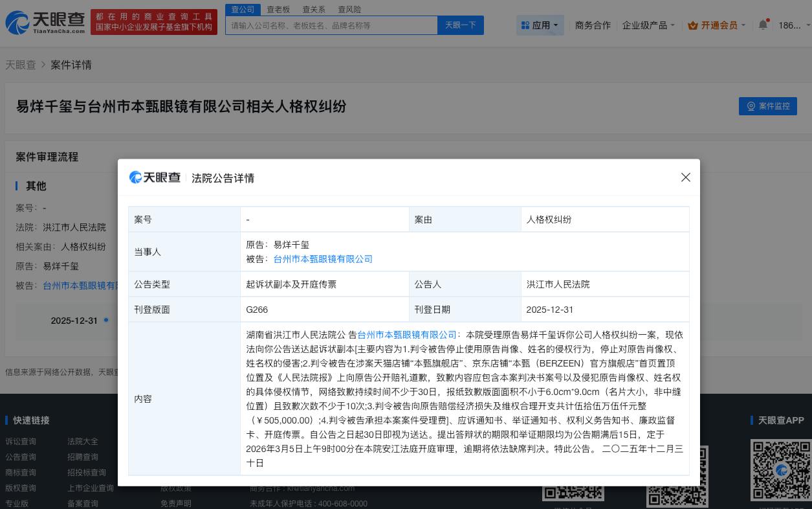812x509 pixels.
Task: Click the eye icon on 案件监控 button
Action: tap(751, 106)
